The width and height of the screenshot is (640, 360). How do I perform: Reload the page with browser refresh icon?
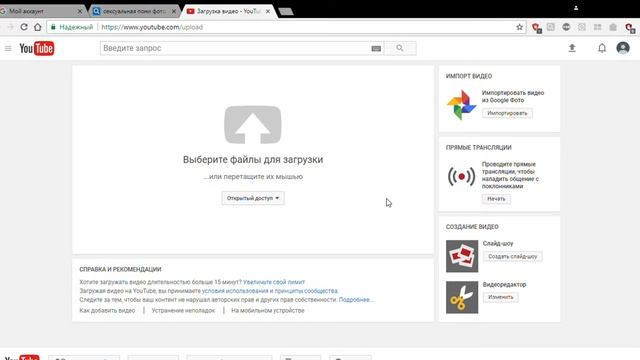[24, 27]
